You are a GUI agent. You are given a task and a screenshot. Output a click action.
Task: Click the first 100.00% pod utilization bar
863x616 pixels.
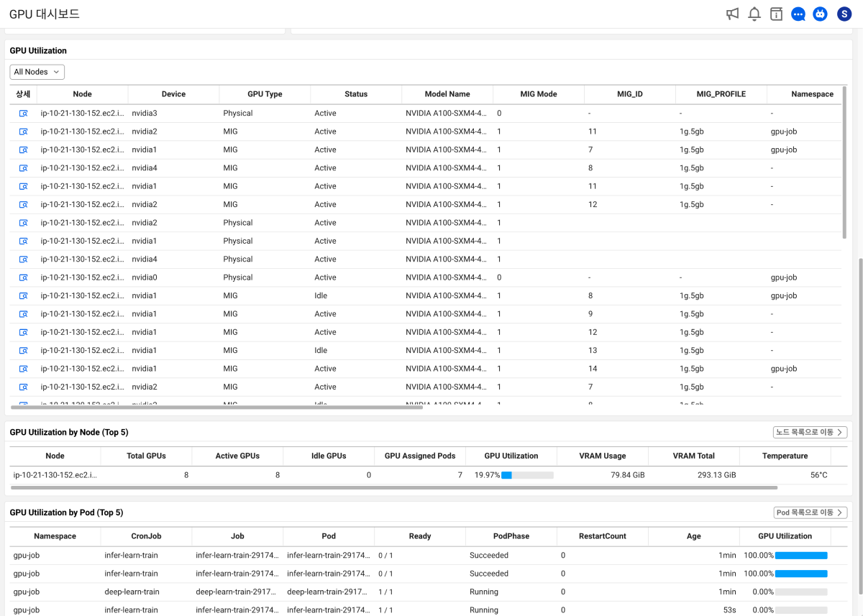(801, 556)
